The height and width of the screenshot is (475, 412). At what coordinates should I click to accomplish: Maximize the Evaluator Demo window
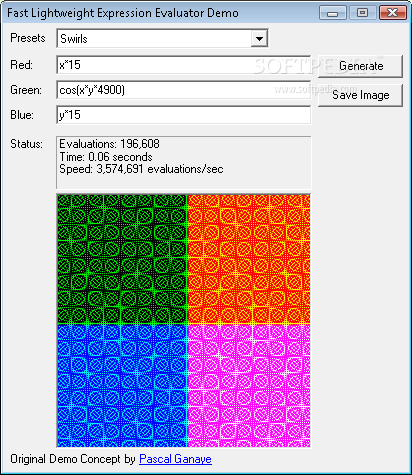pyautogui.click(x=362, y=13)
